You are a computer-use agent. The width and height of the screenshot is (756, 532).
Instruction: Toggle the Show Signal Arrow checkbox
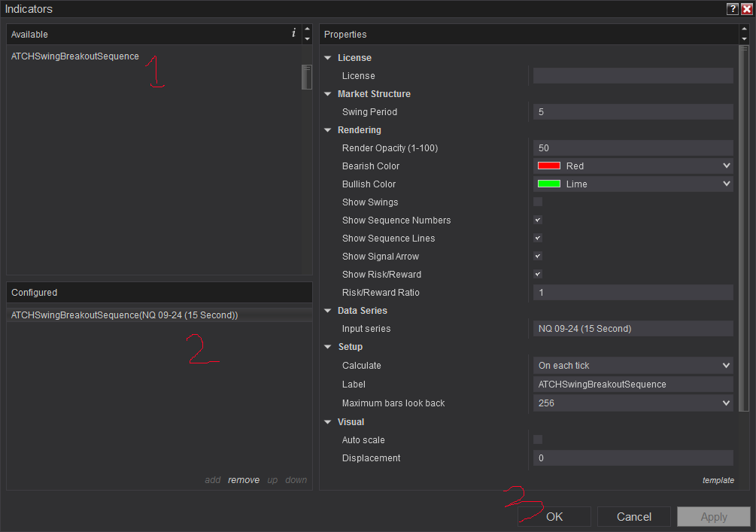point(538,256)
